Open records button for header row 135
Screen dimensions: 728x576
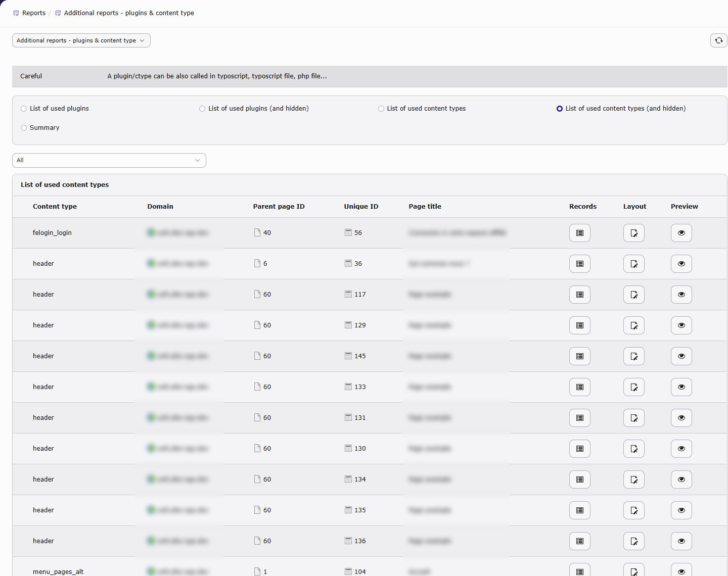tap(580, 510)
